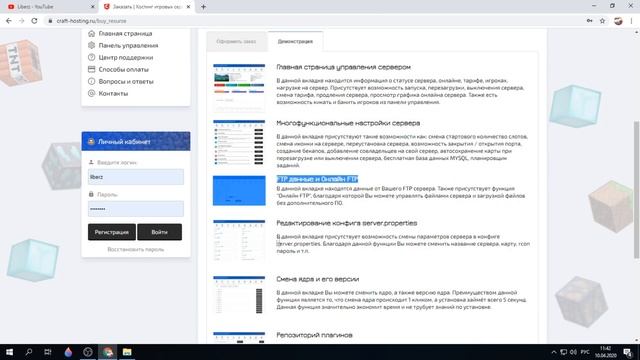This screenshot has height=360, width=640.
Task: Open File Explorer from taskbar
Action: (x=127, y=352)
